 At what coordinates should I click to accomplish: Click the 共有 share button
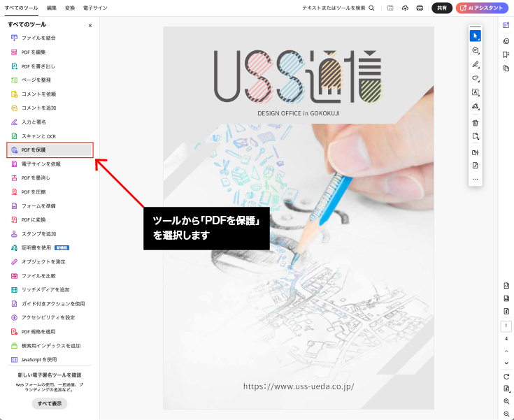[442, 8]
